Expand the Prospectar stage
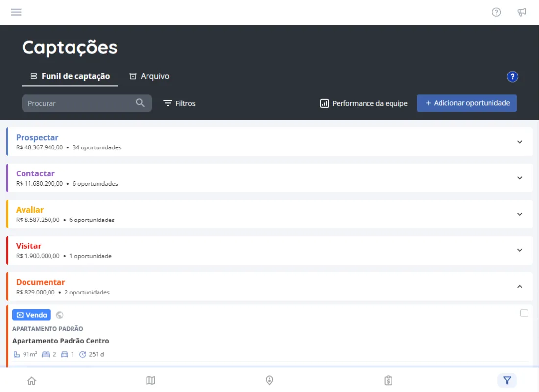The image size is (539, 392). pyautogui.click(x=520, y=142)
